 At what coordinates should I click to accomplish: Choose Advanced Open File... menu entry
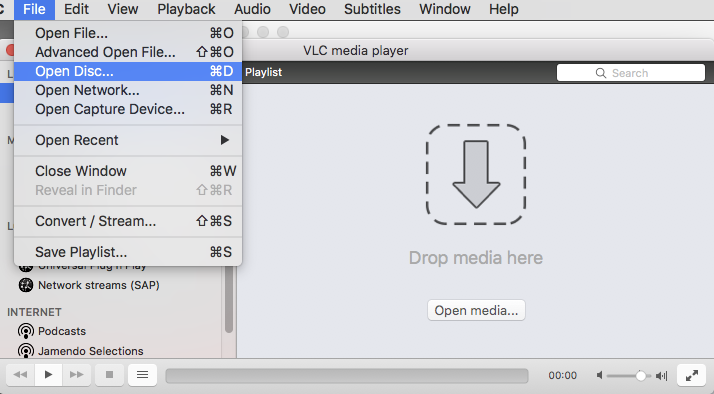pos(128,52)
